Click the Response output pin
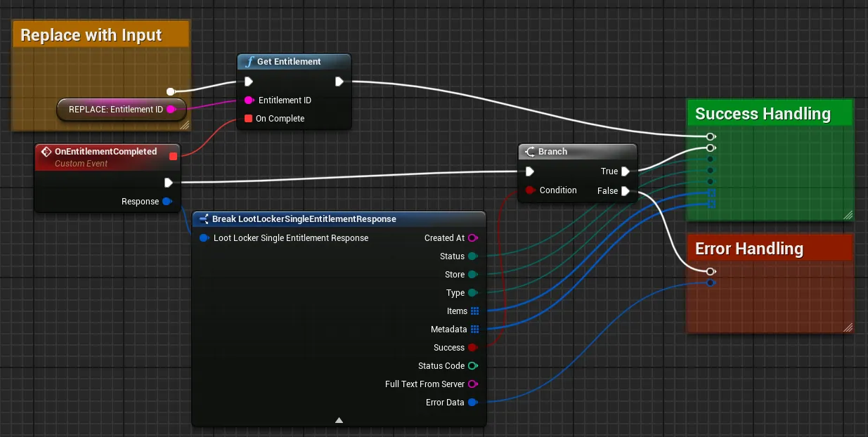The height and width of the screenshot is (437, 868). pos(167,202)
